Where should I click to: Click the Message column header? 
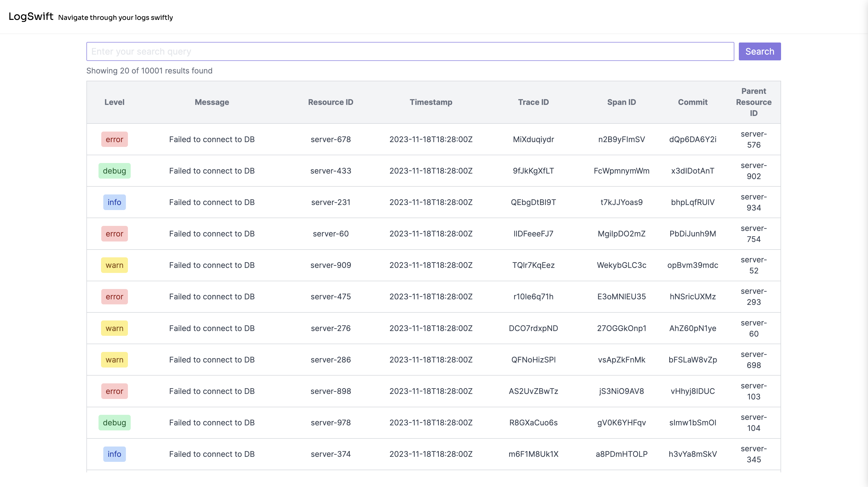212,102
